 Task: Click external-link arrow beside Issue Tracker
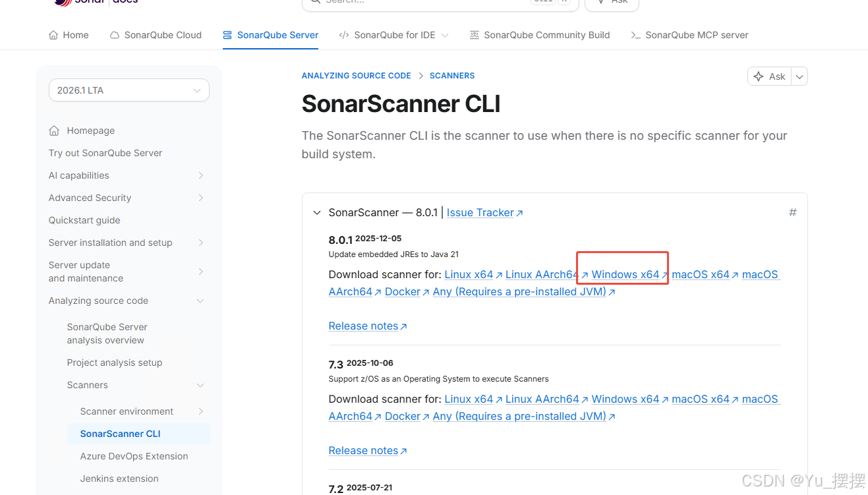tap(519, 213)
